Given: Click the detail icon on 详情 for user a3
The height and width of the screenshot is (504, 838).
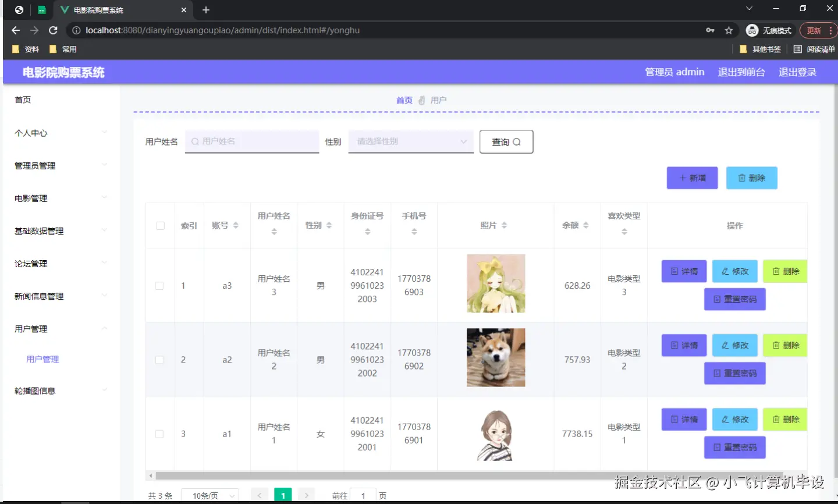Looking at the screenshot, I should [x=674, y=271].
